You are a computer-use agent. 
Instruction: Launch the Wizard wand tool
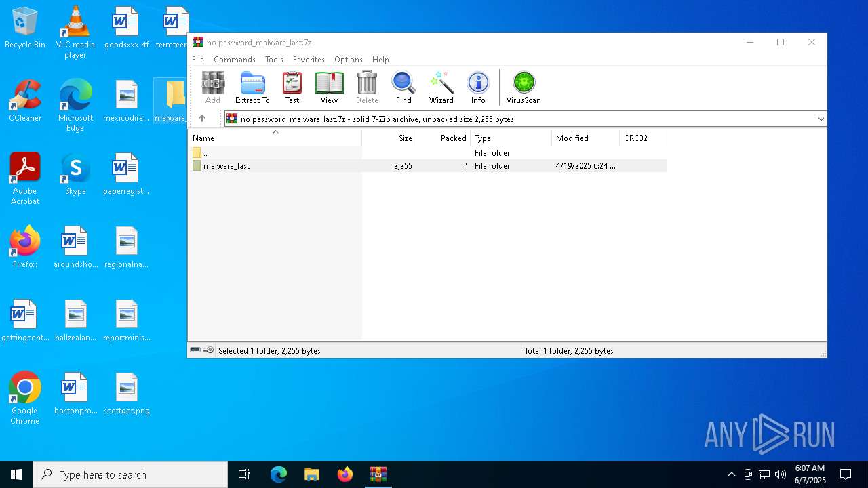tap(441, 88)
